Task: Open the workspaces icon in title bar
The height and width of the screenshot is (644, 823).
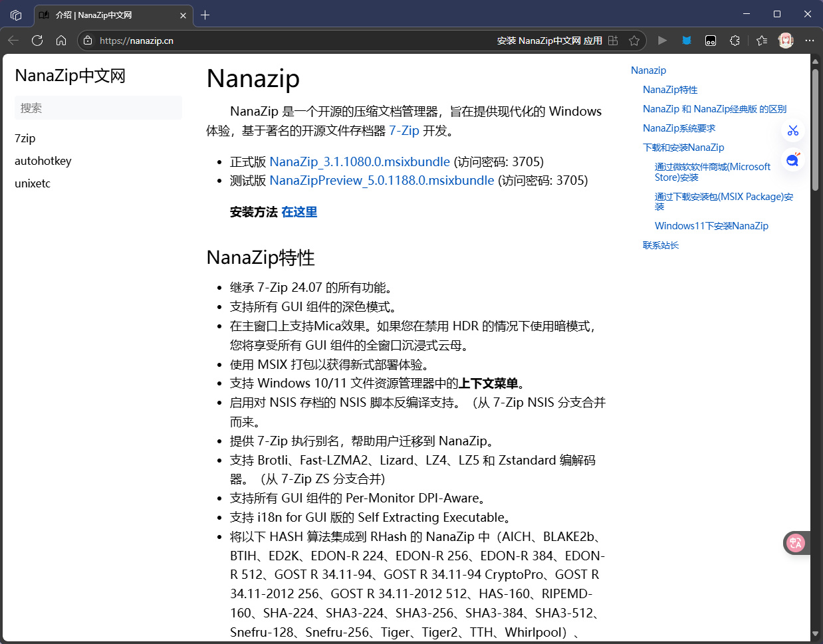Action: point(16,15)
